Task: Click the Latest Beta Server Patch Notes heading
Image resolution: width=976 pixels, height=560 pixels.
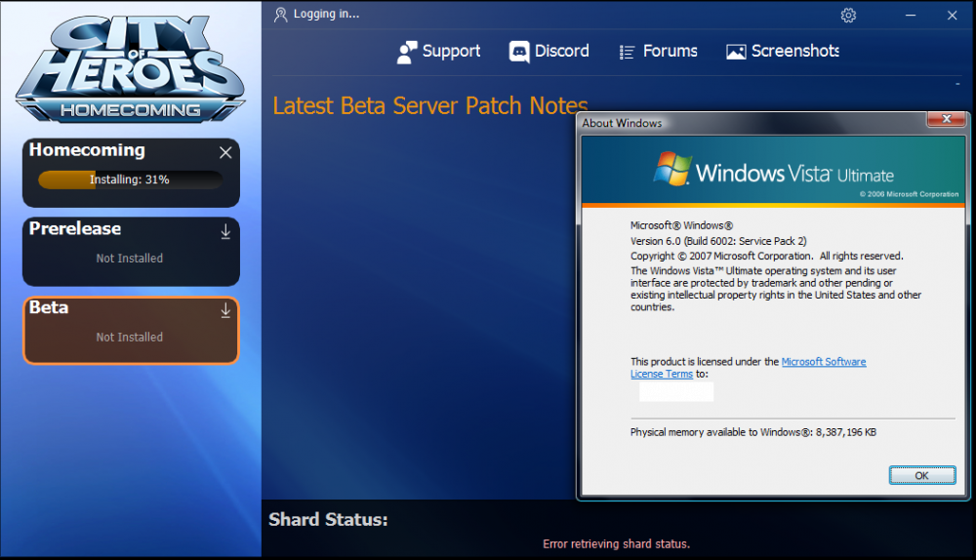Action: [x=429, y=105]
